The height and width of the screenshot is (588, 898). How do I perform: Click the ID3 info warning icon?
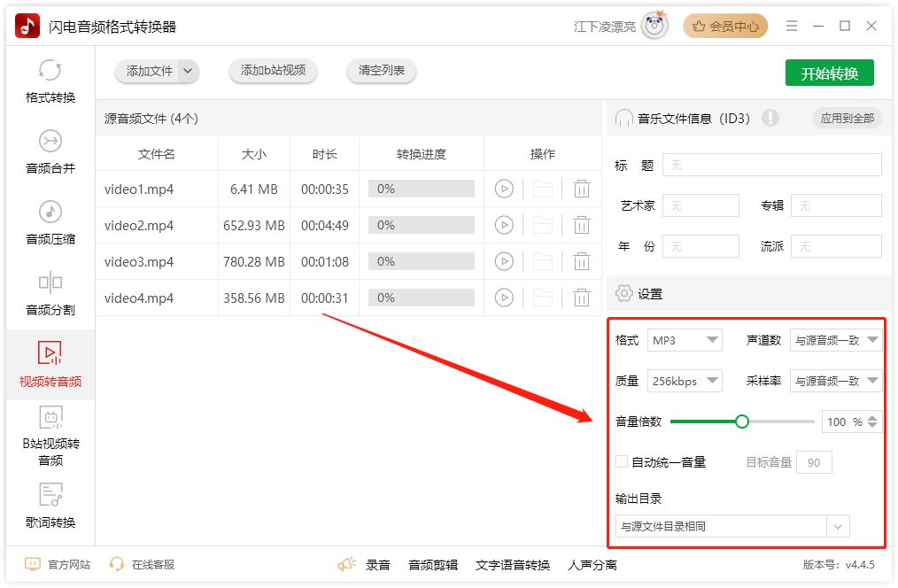click(x=770, y=118)
